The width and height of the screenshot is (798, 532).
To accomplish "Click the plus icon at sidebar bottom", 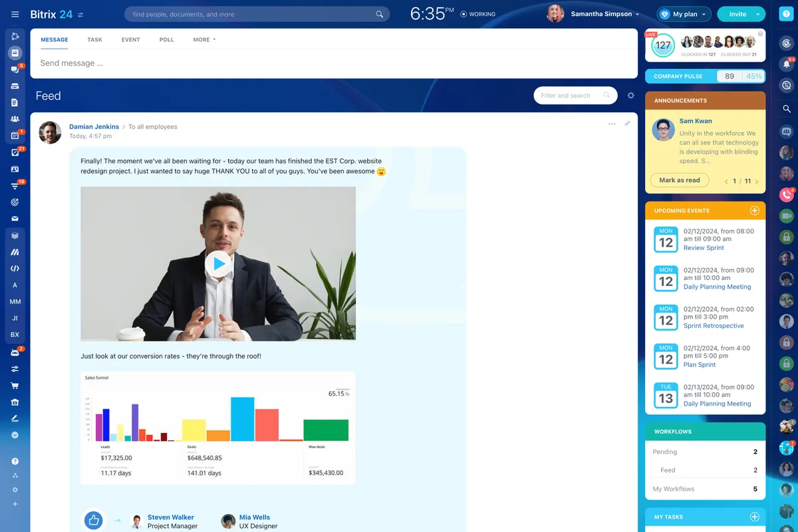I will click(x=15, y=504).
